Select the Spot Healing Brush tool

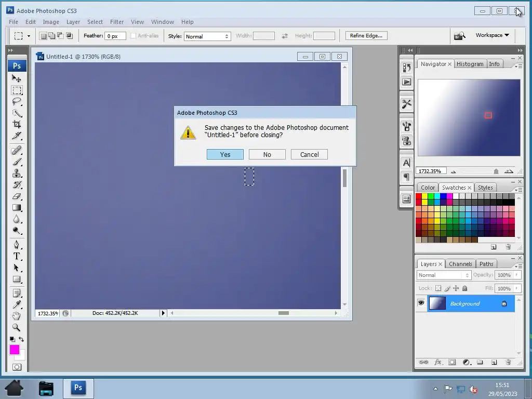point(16,150)
